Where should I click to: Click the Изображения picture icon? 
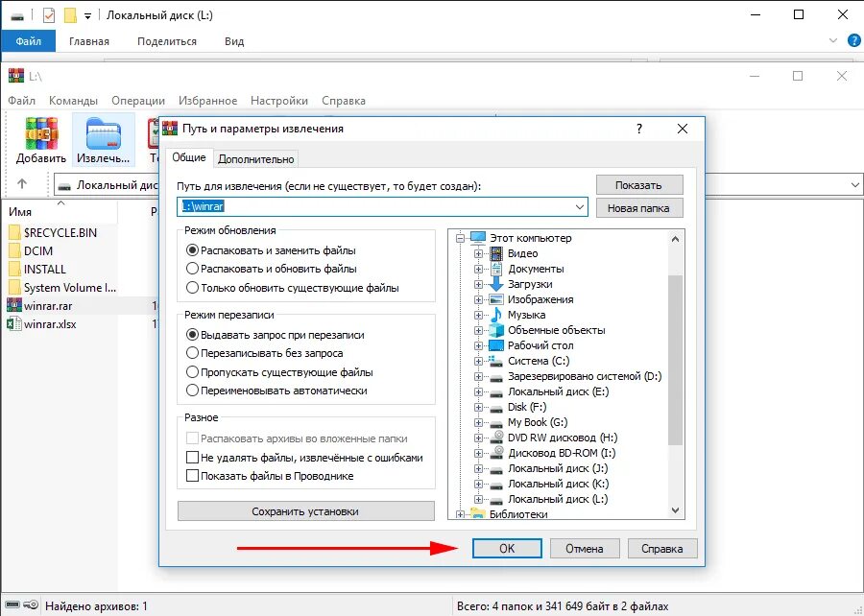(496, 299)
